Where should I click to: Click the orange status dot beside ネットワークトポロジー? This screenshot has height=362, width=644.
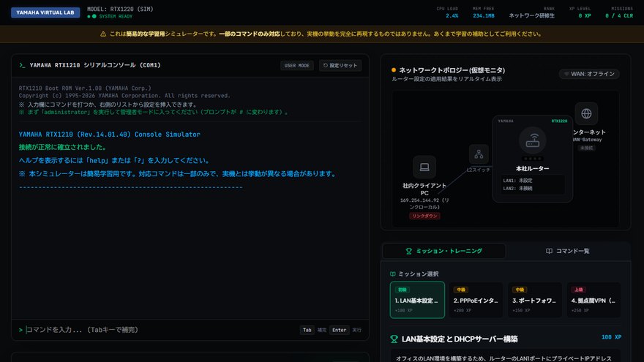pyautogui.click(x=394, y=70)
